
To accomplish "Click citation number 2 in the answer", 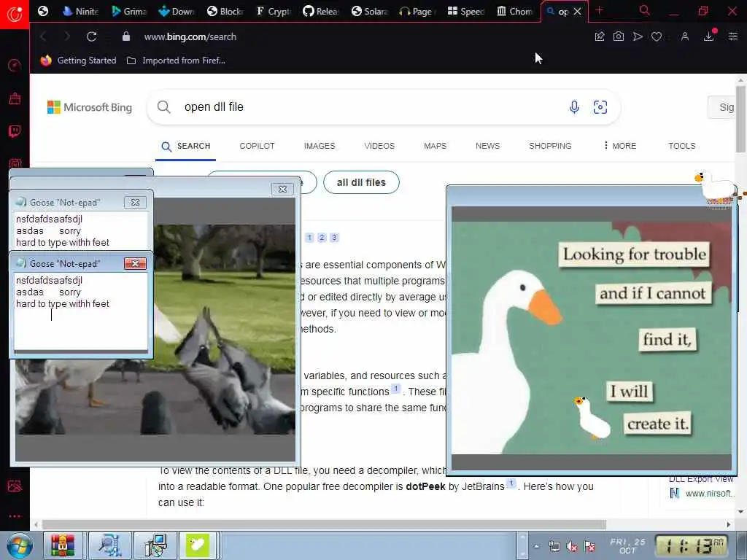I will [x=322, y=238].
